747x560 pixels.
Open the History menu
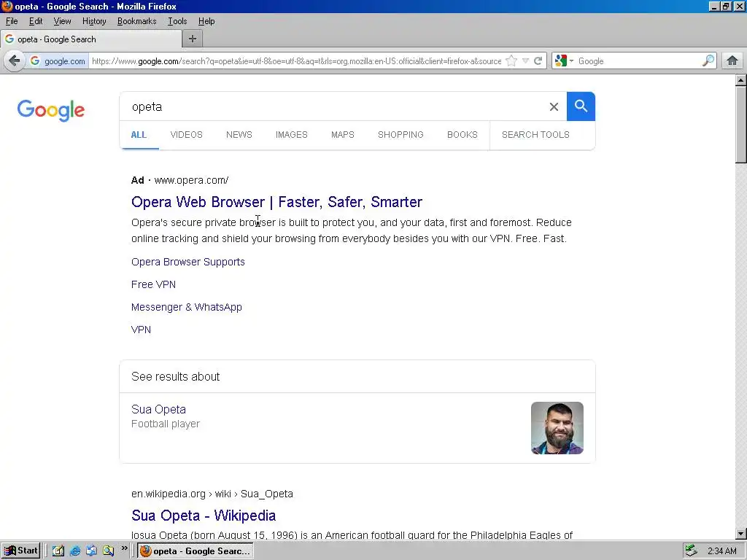coord(94,21)
